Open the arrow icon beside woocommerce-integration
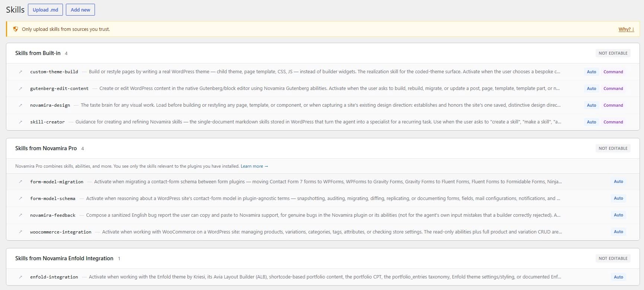Viewport: 644px width, 290px height. pos(20,232)
